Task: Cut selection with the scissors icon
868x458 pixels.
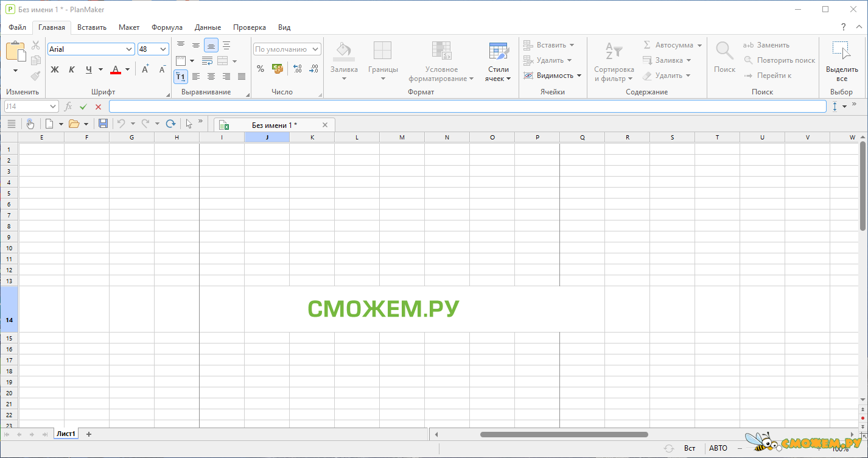Action: 36,46
